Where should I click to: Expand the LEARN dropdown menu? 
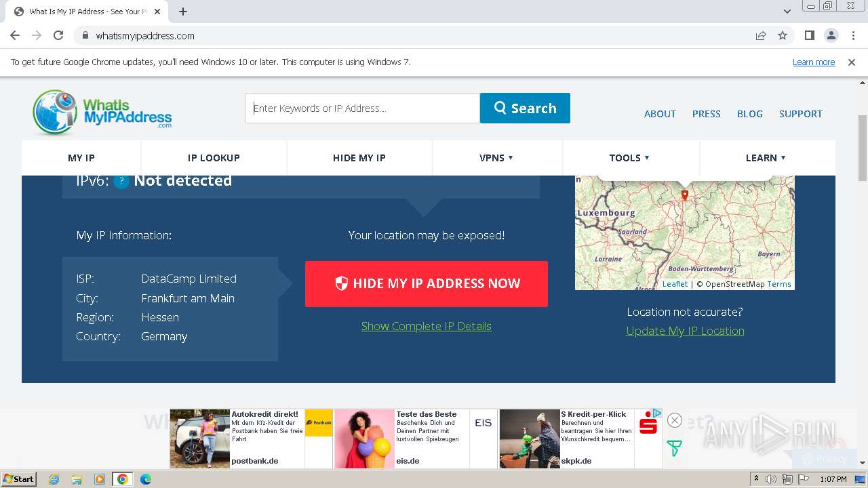[766, 158]
